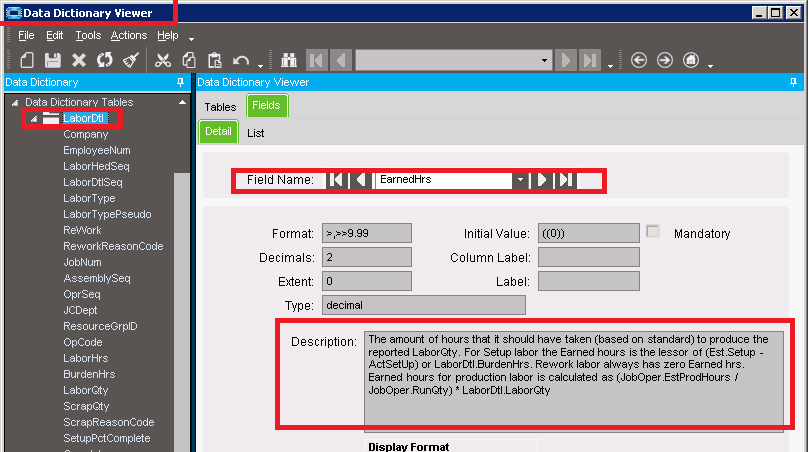Click the New document toolbar icon
Viewport: 808px width, 452px height.
click(27, 60)
